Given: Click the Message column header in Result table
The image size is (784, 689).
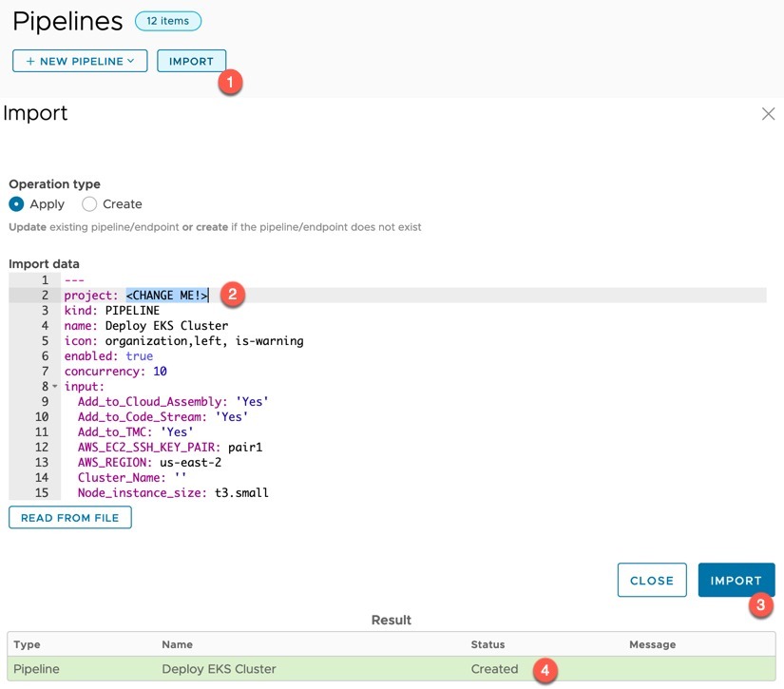Looking at the screenshot, I should (x=653, y=644).
